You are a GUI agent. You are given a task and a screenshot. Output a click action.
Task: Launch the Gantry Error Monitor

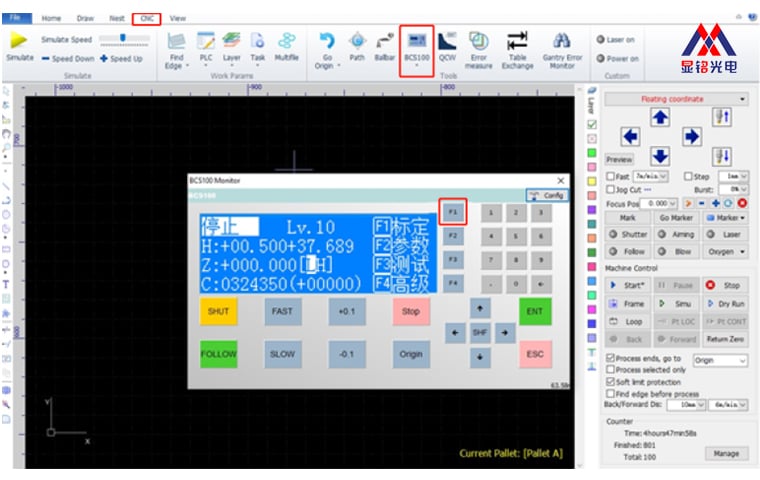point(562,50)
